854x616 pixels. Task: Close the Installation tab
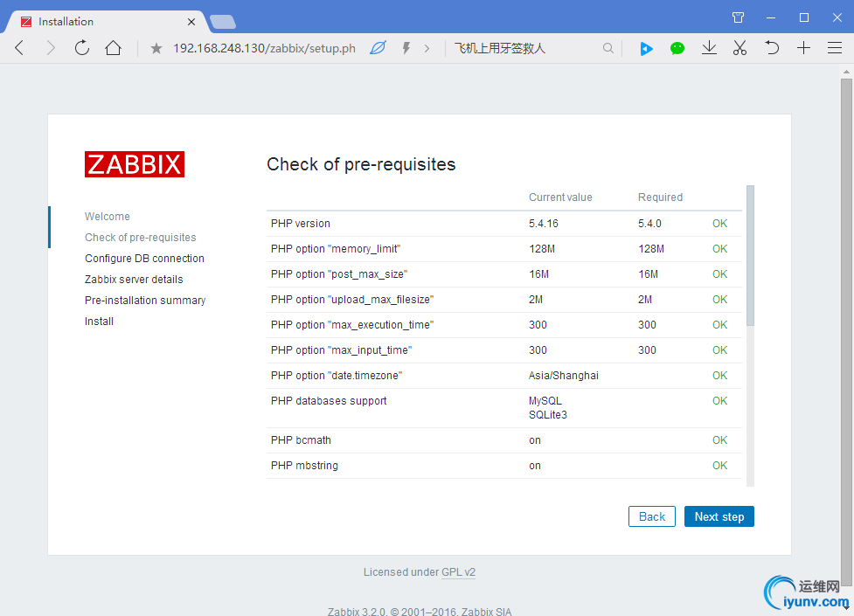click(x=191, y=22)
